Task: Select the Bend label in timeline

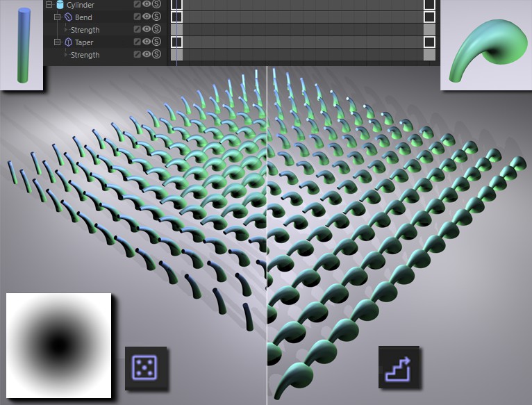Action: (83, 17)
